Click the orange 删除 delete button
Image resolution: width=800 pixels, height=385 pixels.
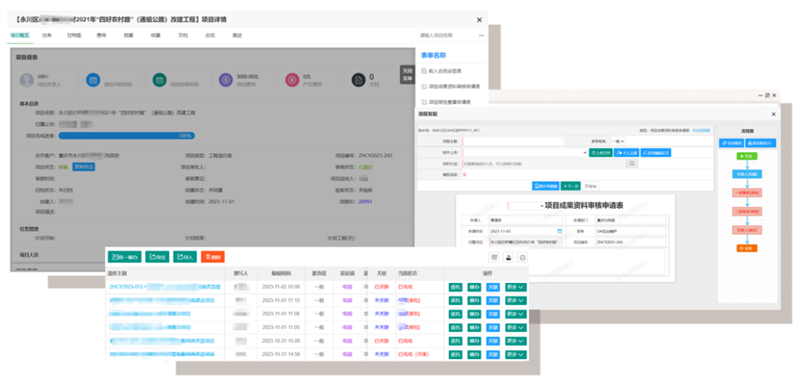213,257
